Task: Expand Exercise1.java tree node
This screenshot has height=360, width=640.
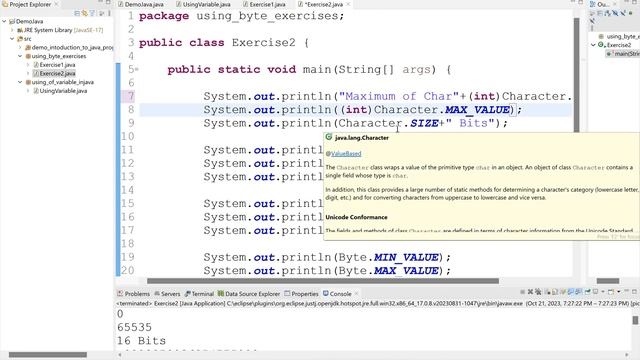Action: point(28,64)
